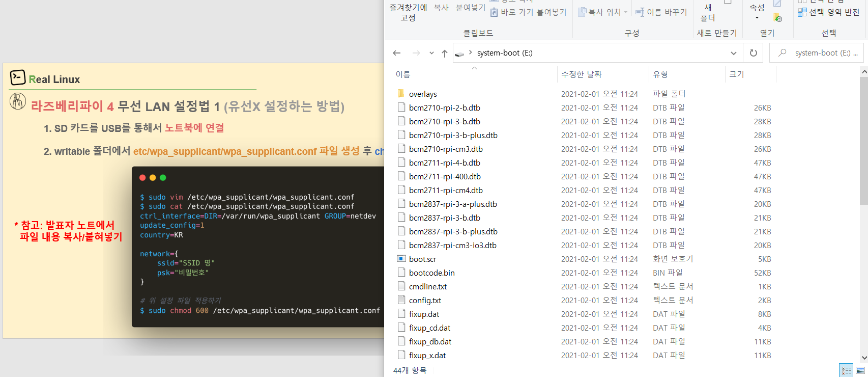Screen dimensions: 868x377
Task: Expand the address bar history dropdown
Action: (x=733, y=53)
